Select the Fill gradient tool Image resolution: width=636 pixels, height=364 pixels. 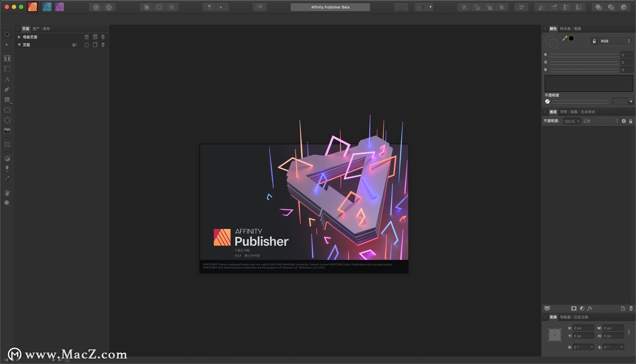point(7,158)
